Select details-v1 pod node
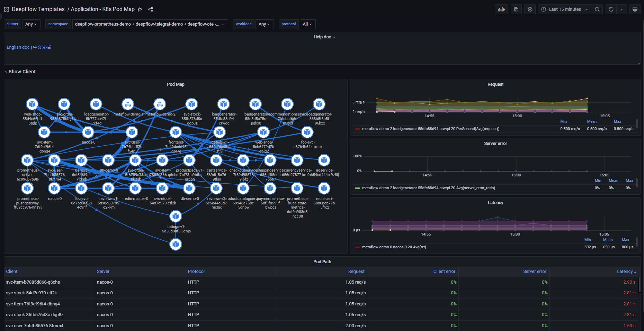This screenshot has width=644, height=331. click(220, 132)
